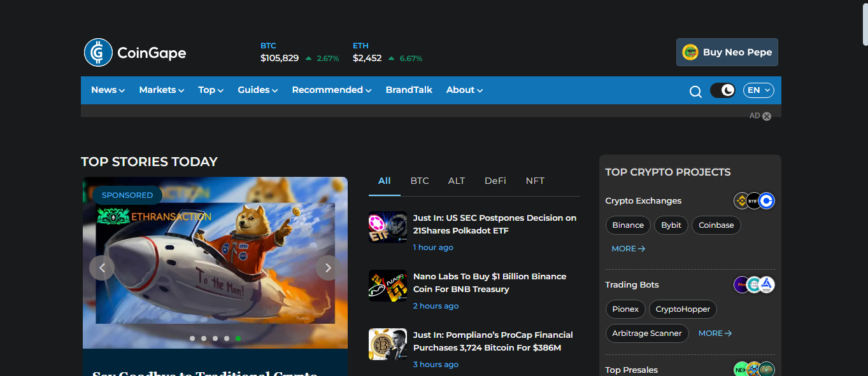Open the Coinbase exchange pill

716,225
